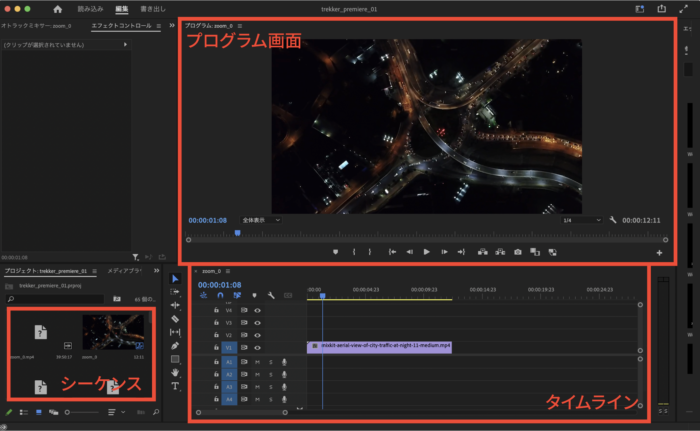
Task: Toggle insert sequences as nests icon
Action: pyautogui.click(x=204, y=295)
